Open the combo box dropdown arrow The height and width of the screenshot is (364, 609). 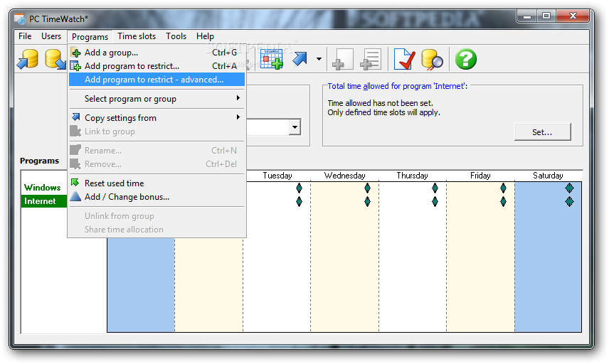coord(295,127)
